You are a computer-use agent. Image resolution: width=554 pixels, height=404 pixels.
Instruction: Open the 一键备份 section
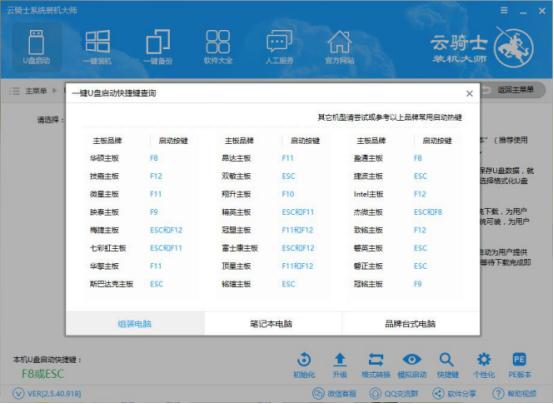pyautogui.click(x=158, y=47)
